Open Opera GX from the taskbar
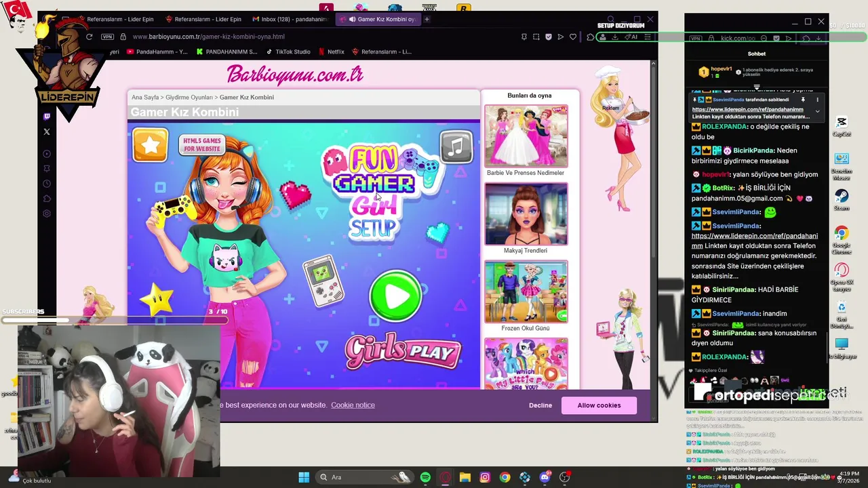This screenshot has height=488, width=868. tap(445, 477)
